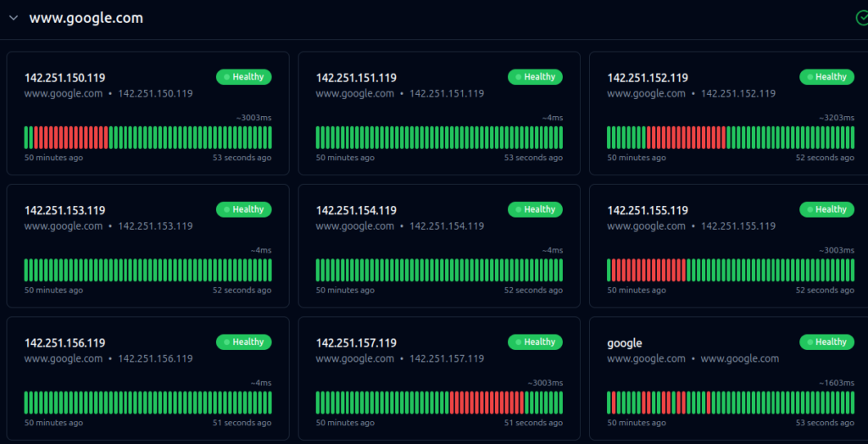Click the ~4ms value on 142.251.156.119 card
The height and width of the screenshot is (444, 868).
pos(261,383)
